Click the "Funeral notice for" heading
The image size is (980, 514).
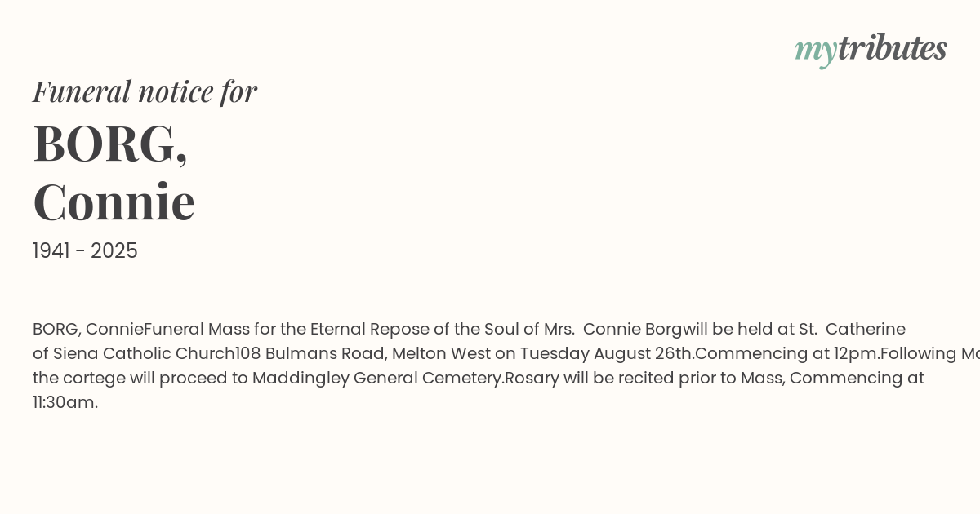tap(145, 91)
